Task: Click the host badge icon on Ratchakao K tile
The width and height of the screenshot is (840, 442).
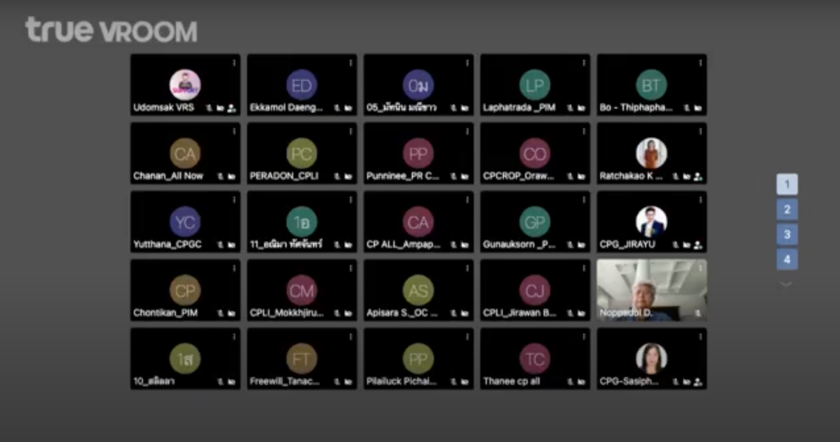Action: (697, 176)
